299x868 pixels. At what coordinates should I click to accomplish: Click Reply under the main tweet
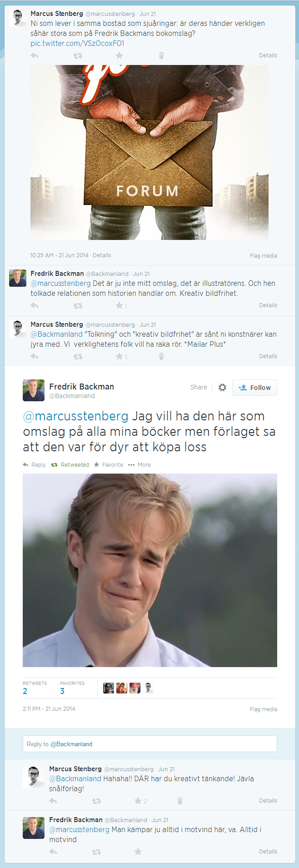[34, 464]
